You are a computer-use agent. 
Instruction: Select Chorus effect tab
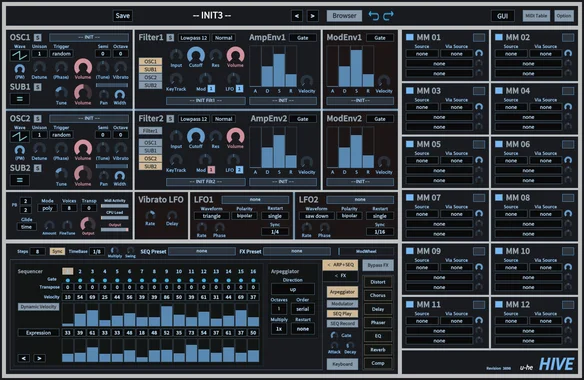coord(378,295)
